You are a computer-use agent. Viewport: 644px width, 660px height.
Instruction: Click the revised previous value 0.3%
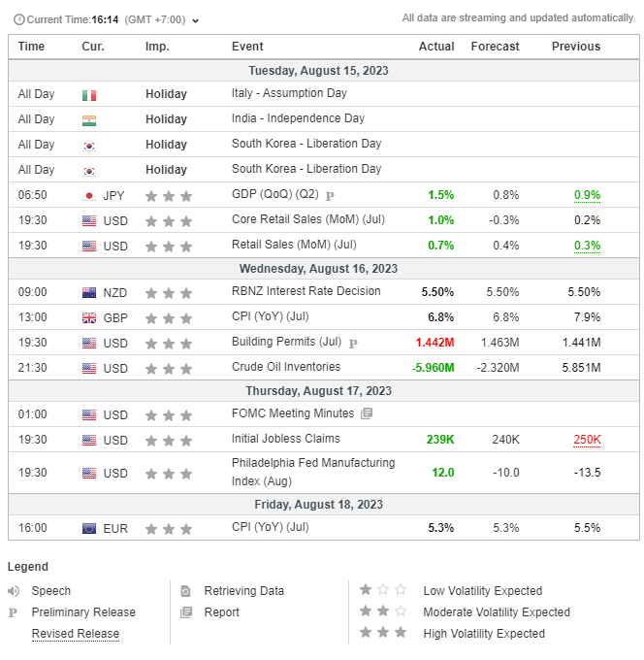(587, 246)
